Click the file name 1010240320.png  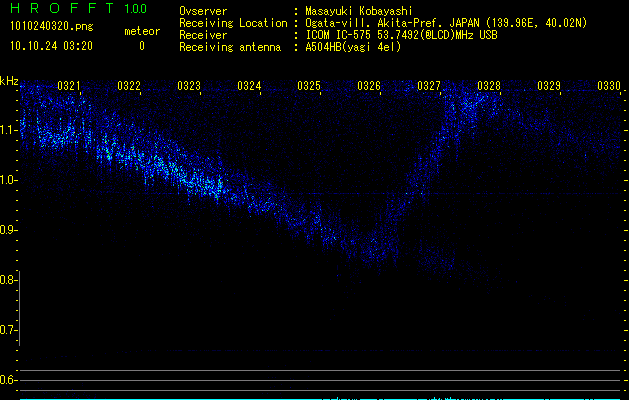52,26
